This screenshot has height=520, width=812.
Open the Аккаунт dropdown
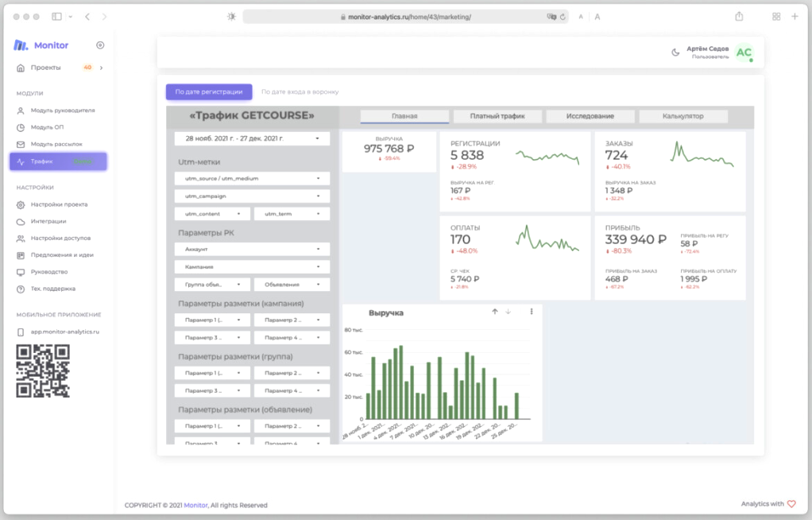click(x=252, y=250)
